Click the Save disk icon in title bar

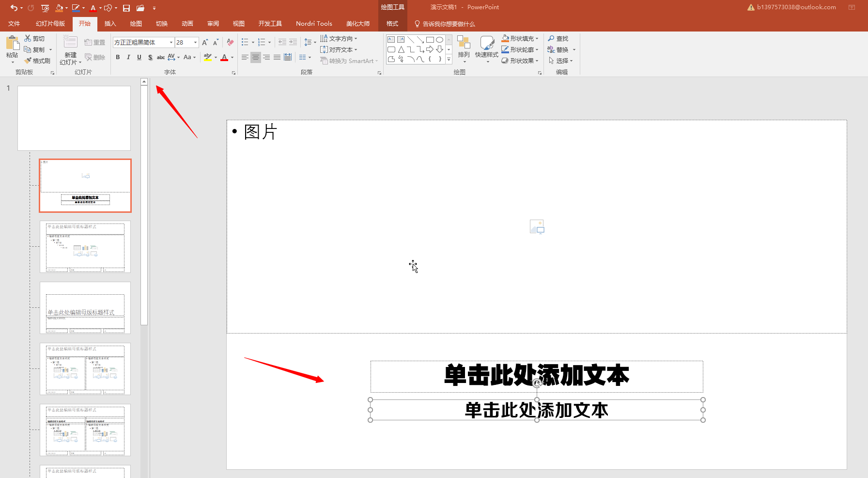[126, 8]
